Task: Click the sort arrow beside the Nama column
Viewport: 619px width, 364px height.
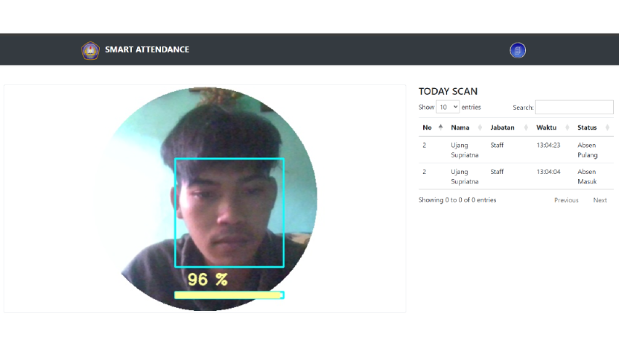Action: tap(479, 127)
